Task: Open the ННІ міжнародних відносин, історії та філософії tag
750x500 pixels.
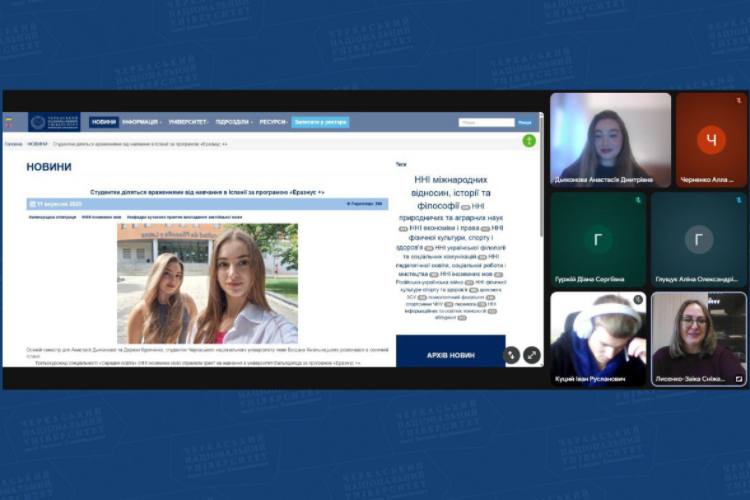Action: pyautogui.click(x=452, y=192)
